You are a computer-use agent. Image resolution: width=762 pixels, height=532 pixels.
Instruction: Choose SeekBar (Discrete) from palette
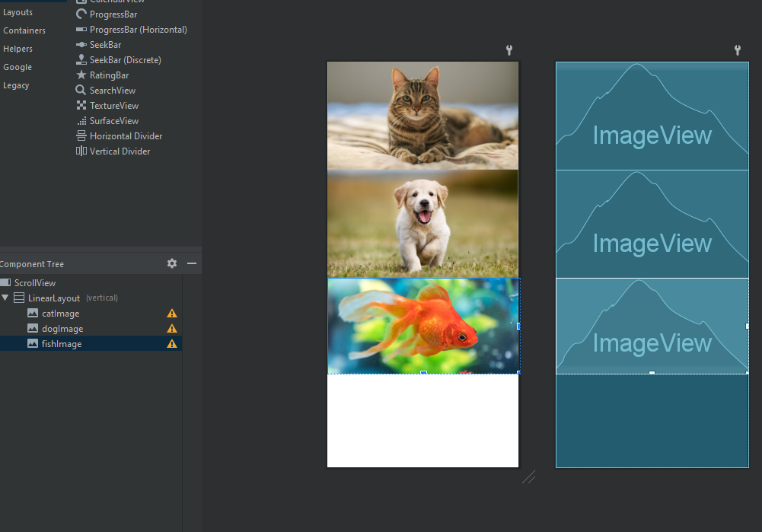pos(118,60)
